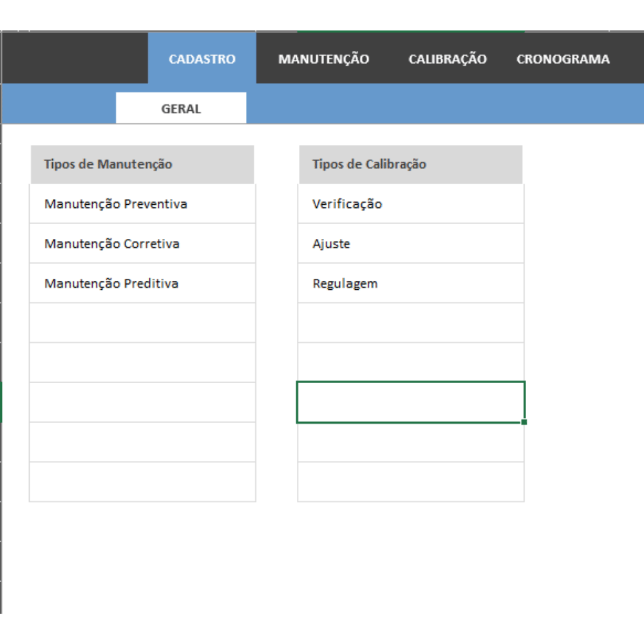Viewport: 644px width, 644px height.
Task: Go to the CALIBRAÇÃO tab
Action: point(448,59)
